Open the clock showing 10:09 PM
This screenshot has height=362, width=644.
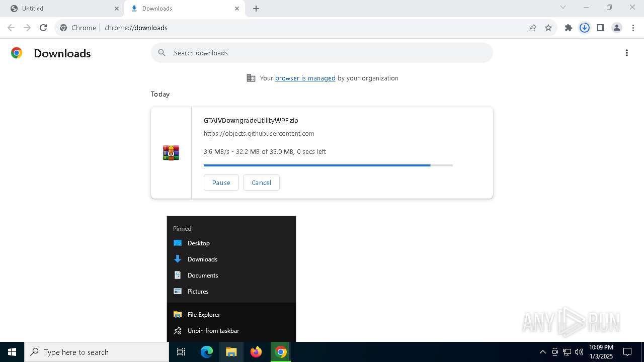[x=601, y=351]
